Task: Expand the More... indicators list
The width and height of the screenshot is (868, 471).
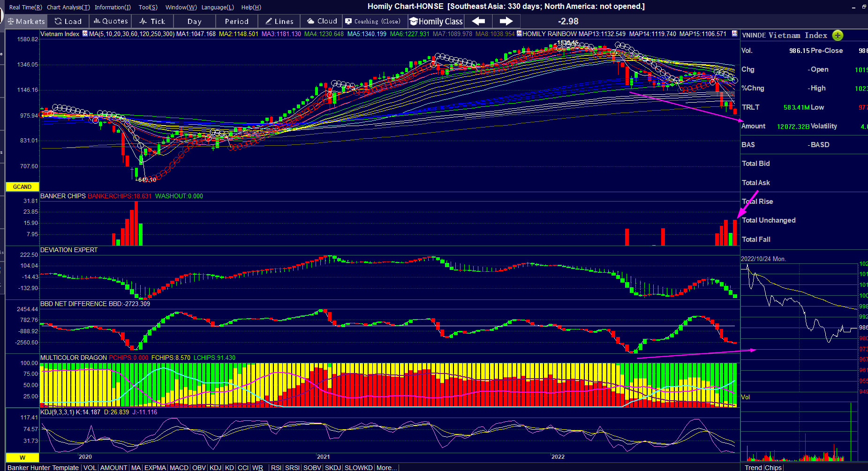Action: click(x=386, y=468)
